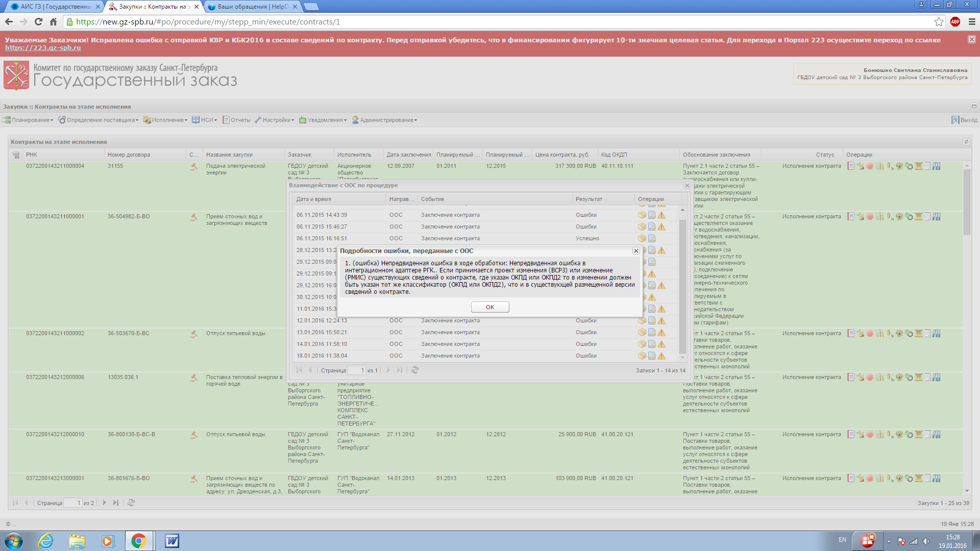Open Microsoft Word from the taskbar
Viewport: 980px width, 551px height.
coord(172,541)
